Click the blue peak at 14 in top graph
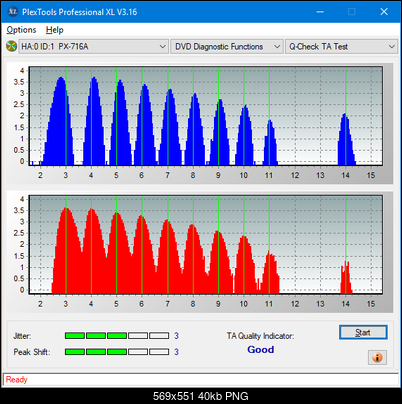This screenshot has height=404, width=402. [346, 139]
